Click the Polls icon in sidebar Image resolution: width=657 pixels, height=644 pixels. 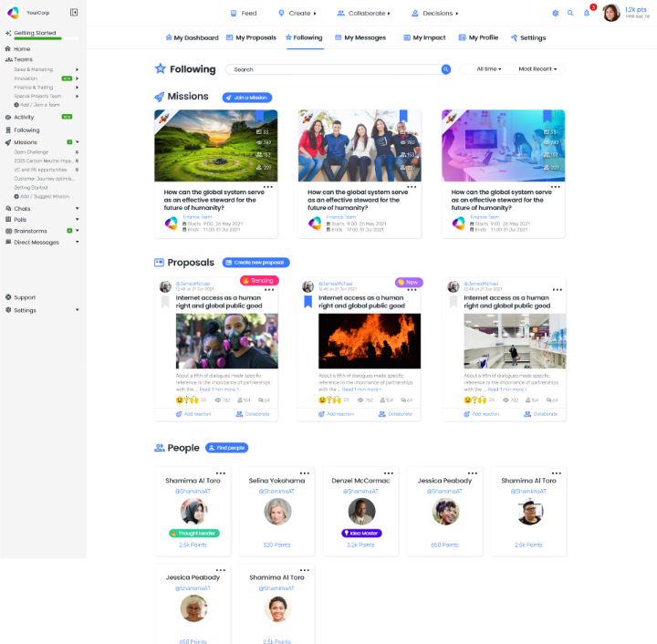[8, 220]
